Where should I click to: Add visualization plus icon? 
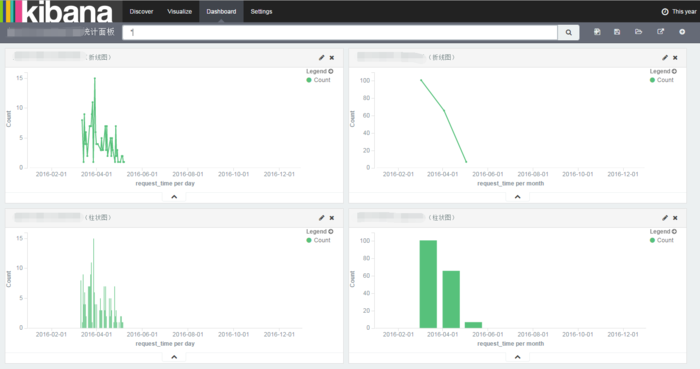[x=682, y=32]
